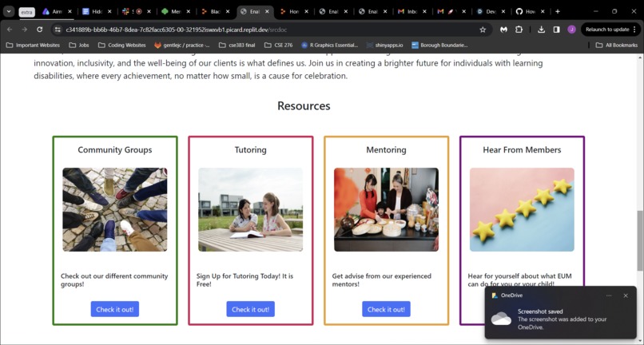Click Relaunch to update button
This screenshot has width=644, height=345.
(x=610, y=30)
